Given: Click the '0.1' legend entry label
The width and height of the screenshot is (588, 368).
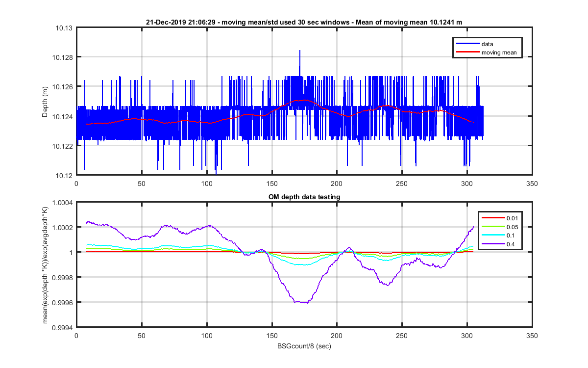Looking at the screenshot, I should tap(511, 236).
